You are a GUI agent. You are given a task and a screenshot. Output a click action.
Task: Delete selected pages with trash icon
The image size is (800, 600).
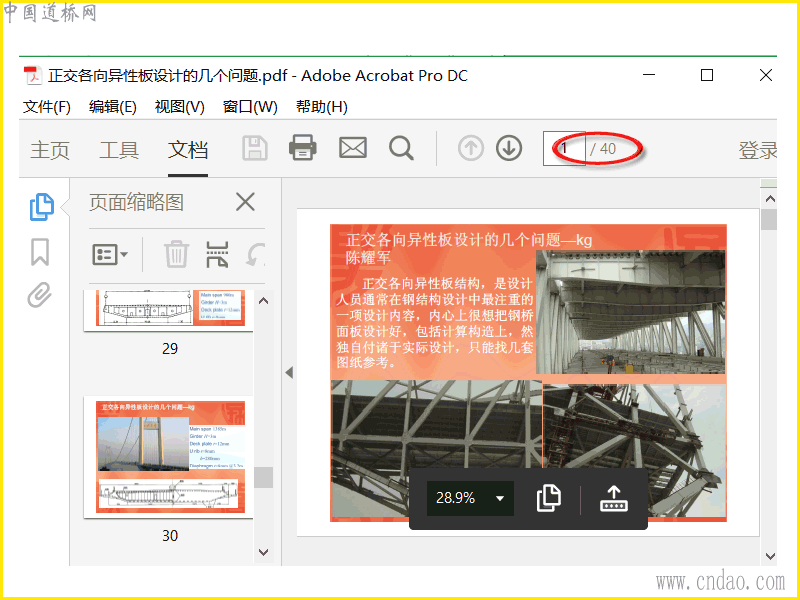176,254
